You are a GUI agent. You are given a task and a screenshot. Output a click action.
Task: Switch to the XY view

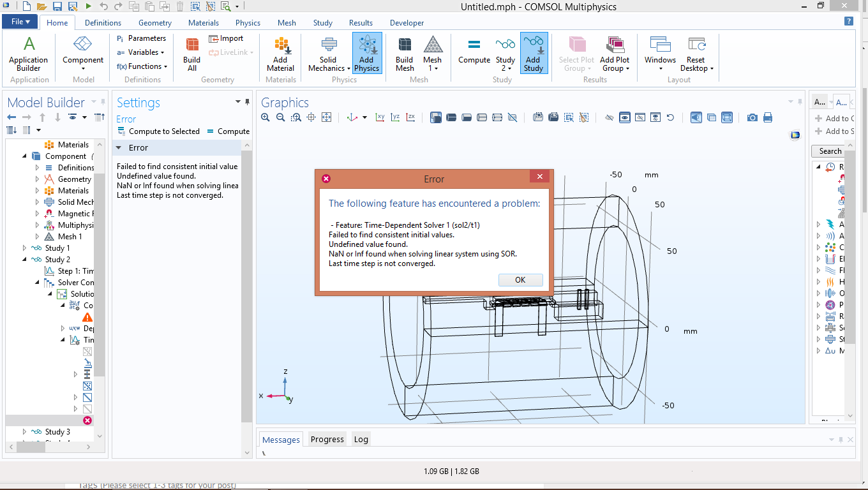[x=380, y=117]
